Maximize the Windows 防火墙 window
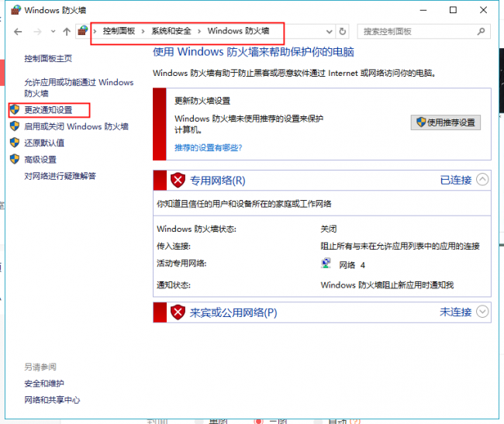Screen dimensions: 504x424 click(x=453, y=10)
